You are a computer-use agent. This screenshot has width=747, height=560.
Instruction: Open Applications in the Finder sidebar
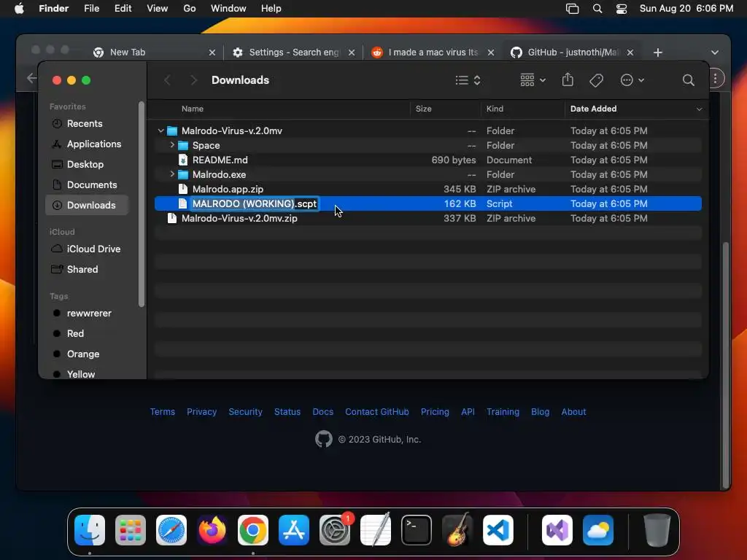94,144
